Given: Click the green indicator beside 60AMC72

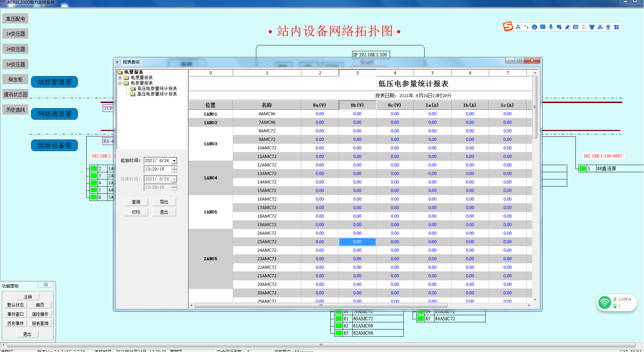Looking at the screenshot, I should (x=339, y=319).
